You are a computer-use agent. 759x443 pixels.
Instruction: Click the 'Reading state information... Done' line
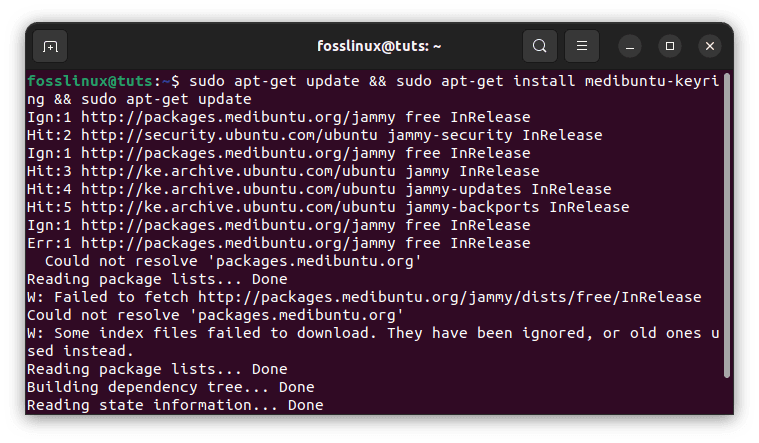175,405
